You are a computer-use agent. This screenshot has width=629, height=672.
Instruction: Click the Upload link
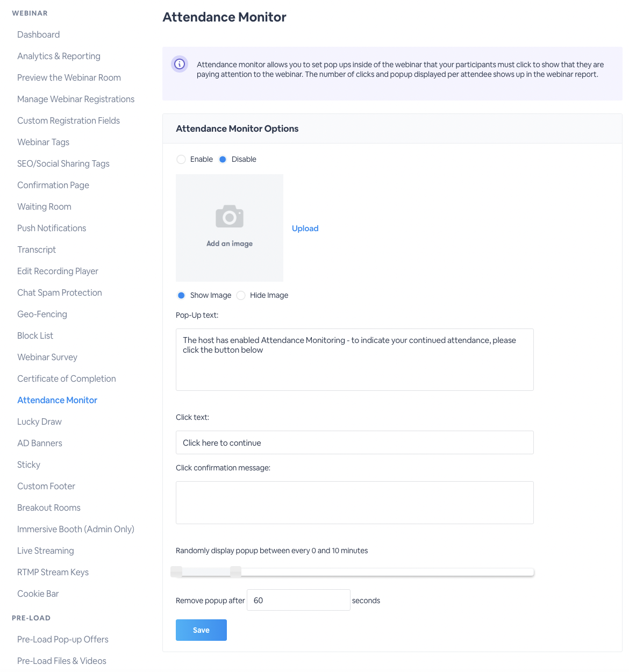click(x=305, y=228)
